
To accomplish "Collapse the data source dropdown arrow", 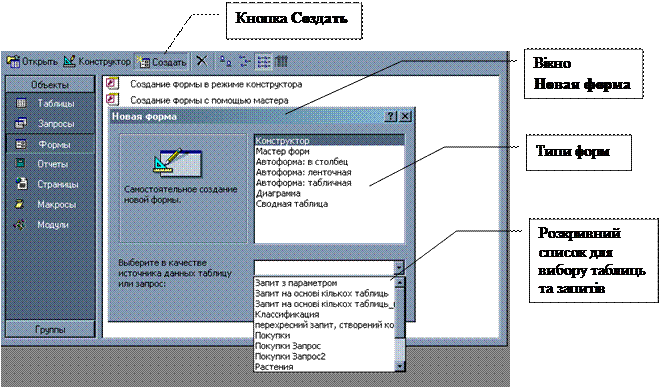I will click(399, 268).
